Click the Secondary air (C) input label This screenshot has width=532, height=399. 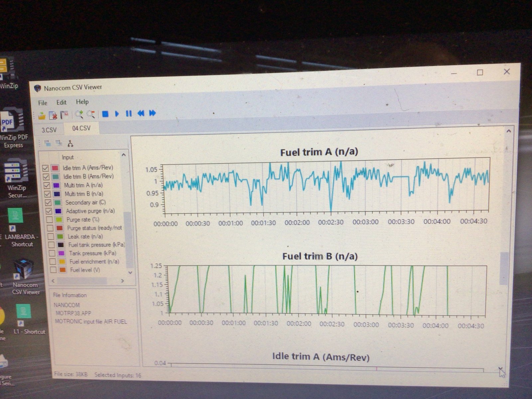click(x=85, y=202)
